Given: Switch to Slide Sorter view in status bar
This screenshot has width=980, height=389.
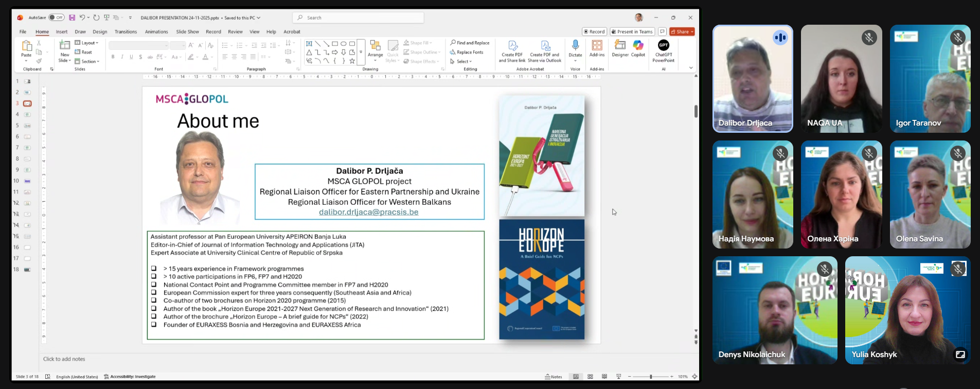Looking at the screenshot, I should 590,377.
